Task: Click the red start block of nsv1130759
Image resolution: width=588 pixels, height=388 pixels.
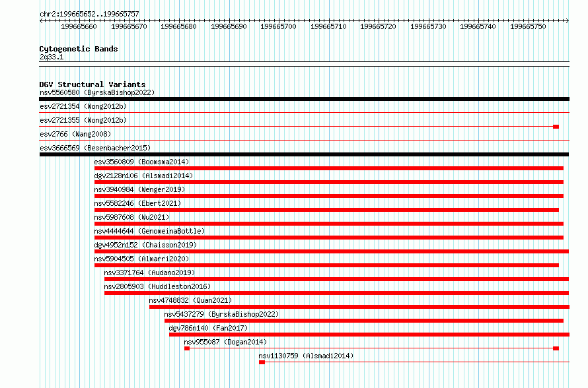Action: pyautogui.click(x=262, y=362)
